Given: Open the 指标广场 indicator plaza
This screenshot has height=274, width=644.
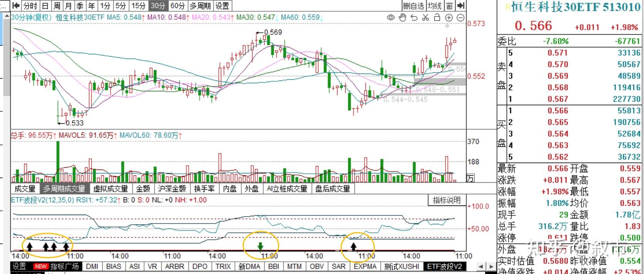Looking at the screenshot, I should click(65, 266).
